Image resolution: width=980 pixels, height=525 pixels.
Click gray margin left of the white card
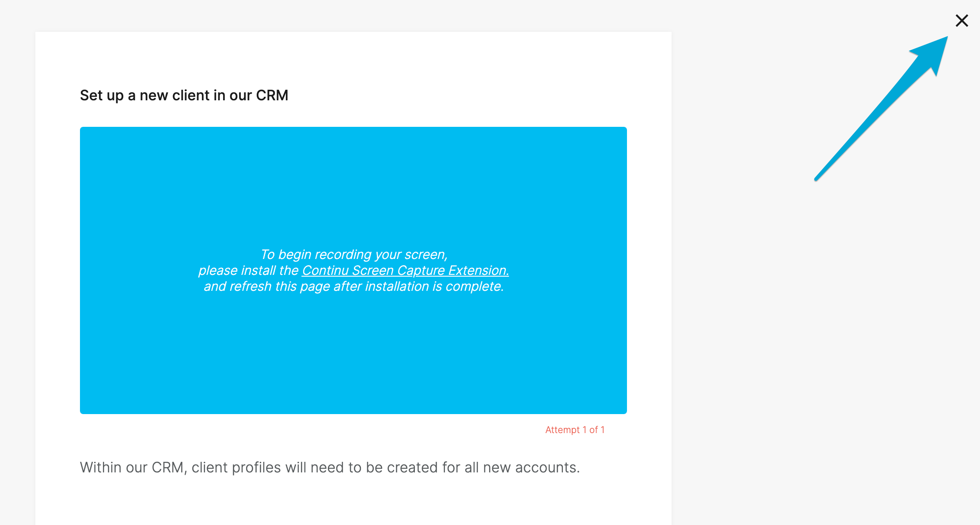[18, 265]
